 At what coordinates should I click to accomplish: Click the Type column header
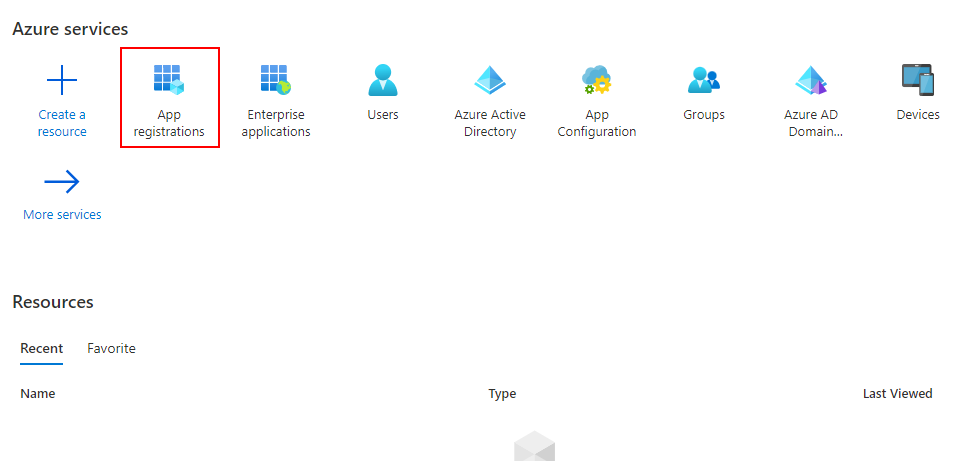coord(502,394)
